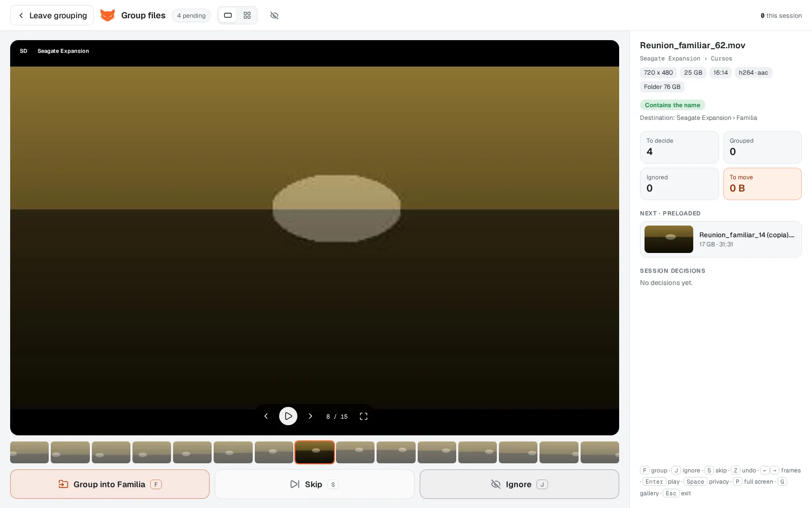This screenshot has height=508, width=812.
Task: Open preloaded Reunion_familiar_14 (copia) card
Action: (x=721, y=239)
